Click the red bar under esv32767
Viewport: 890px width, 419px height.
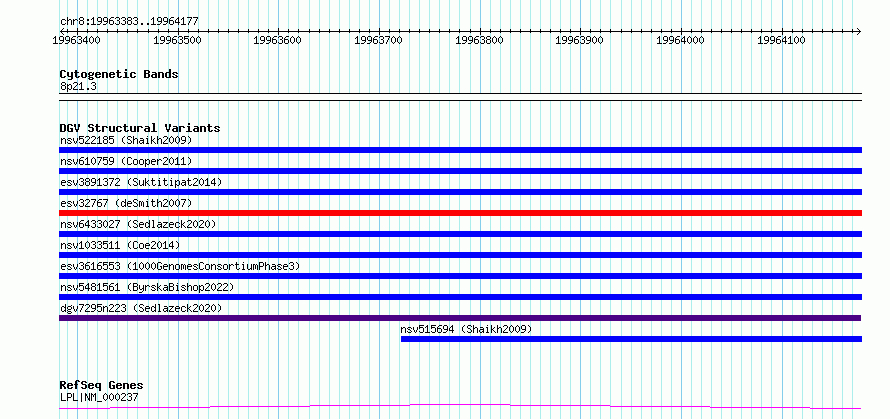(x=460, y=213)
